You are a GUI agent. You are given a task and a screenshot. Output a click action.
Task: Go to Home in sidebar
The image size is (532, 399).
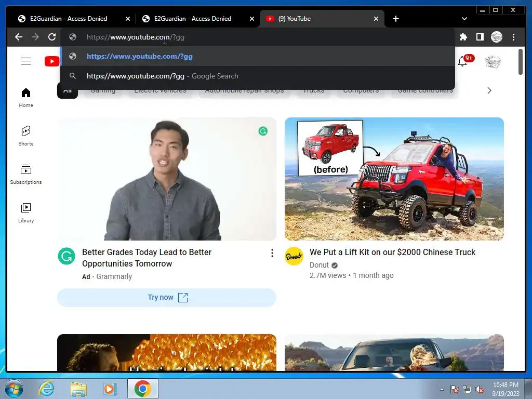tap(26, 98)
